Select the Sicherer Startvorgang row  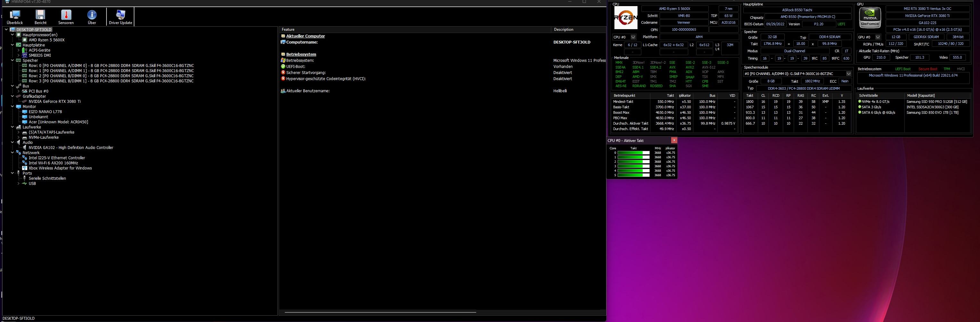[443, 73]
